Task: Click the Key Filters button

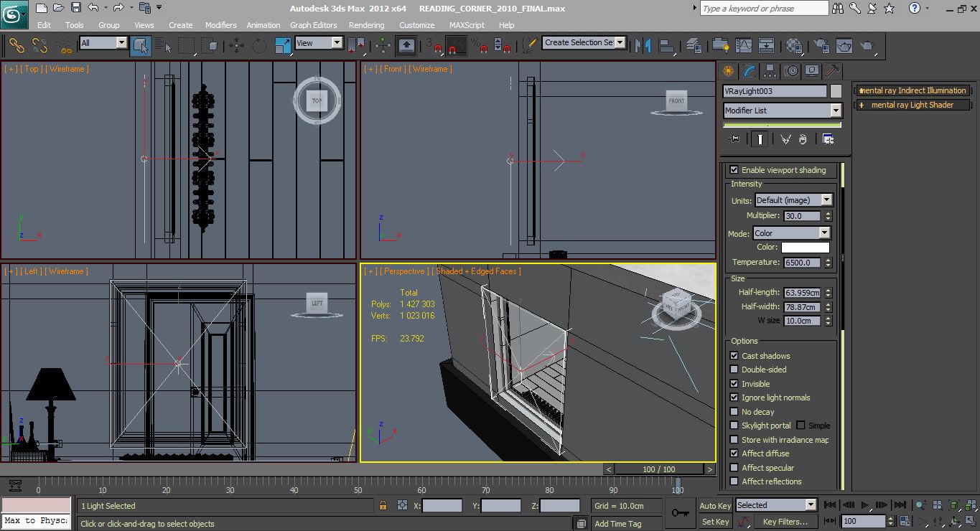Action: coord(785,522)
